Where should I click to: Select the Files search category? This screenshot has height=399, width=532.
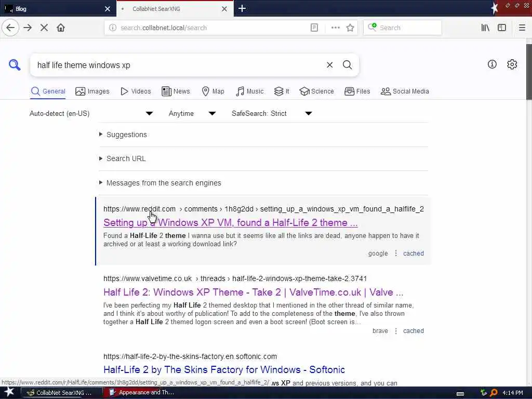(x=357, y=91)
